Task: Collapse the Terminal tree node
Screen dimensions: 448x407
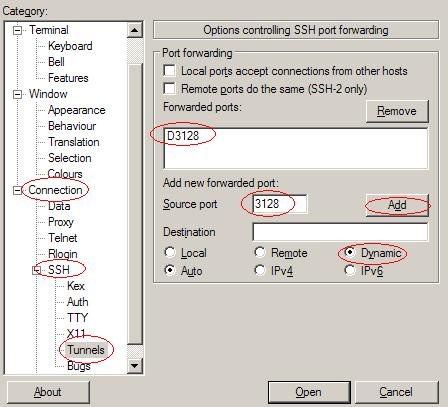Action: (x=17, y=31)
